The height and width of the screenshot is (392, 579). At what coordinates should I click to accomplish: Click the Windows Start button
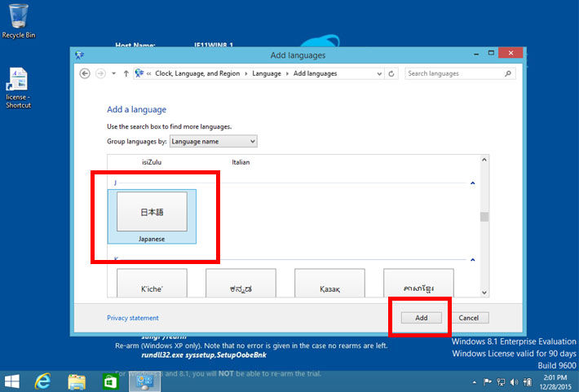(x=13, y=380)
